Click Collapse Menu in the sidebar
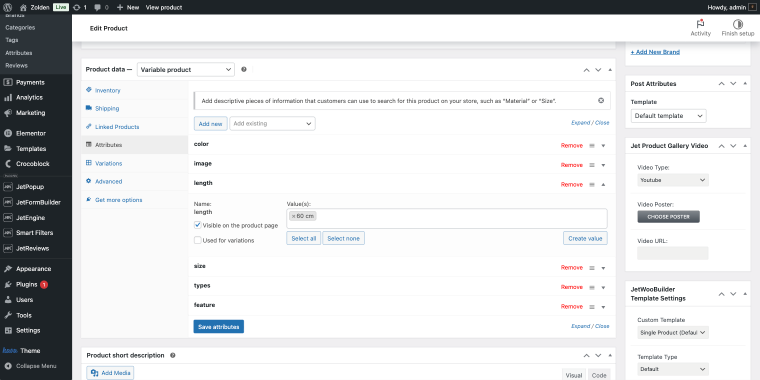The height and width of the screenshot is (380, 760). coord(36,366)
